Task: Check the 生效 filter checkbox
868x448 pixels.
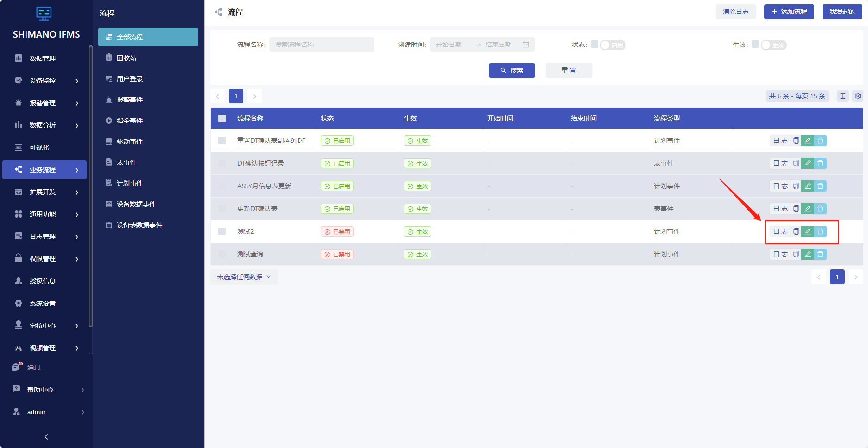Action: 755,44
